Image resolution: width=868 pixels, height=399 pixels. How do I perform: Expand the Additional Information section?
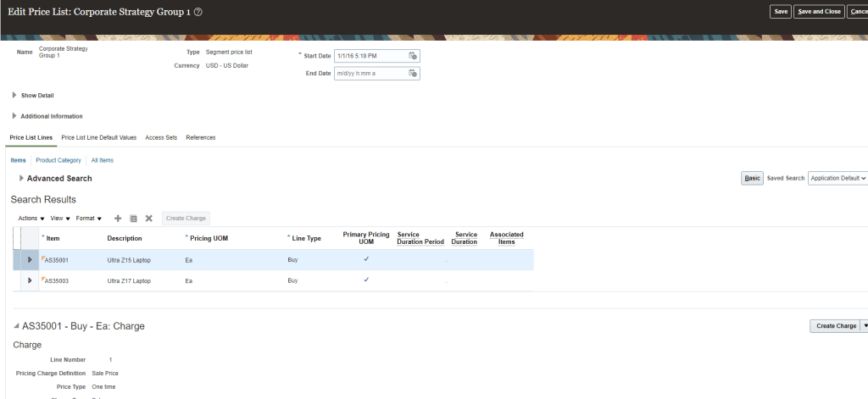(14, 116)
